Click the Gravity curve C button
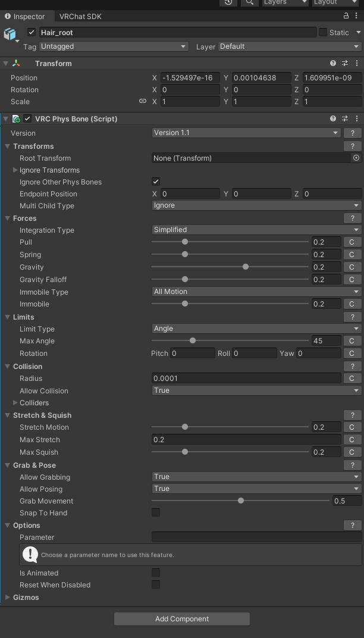This screenshot has width=364, height=638. tap(352, 267)
